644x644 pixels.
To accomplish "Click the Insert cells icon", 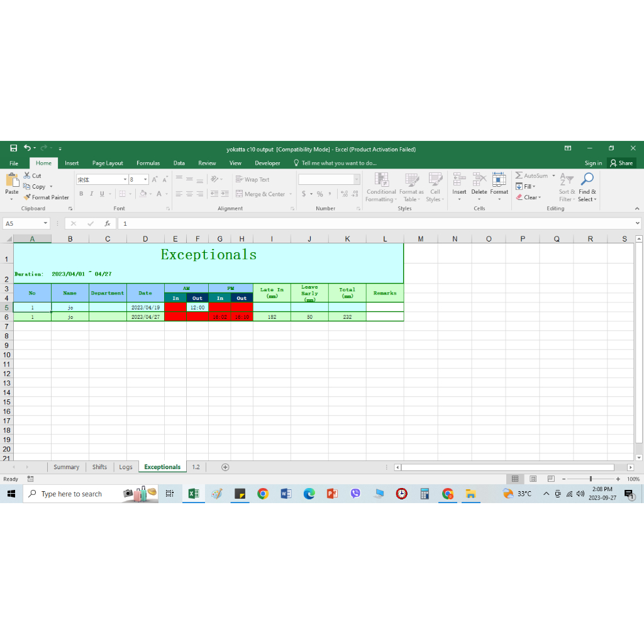I will coord(459,180).
